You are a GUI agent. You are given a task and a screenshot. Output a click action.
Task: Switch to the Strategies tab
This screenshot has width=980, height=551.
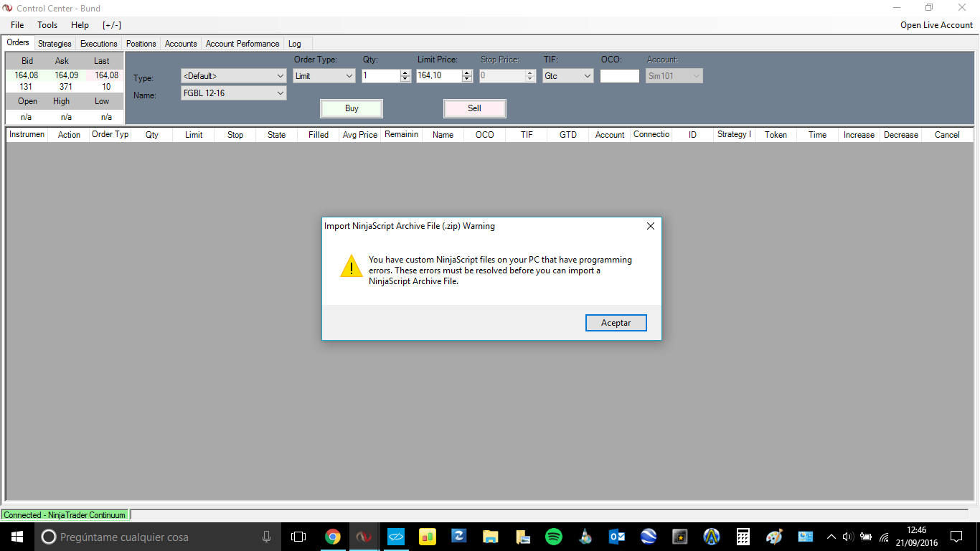pos(55,44)
